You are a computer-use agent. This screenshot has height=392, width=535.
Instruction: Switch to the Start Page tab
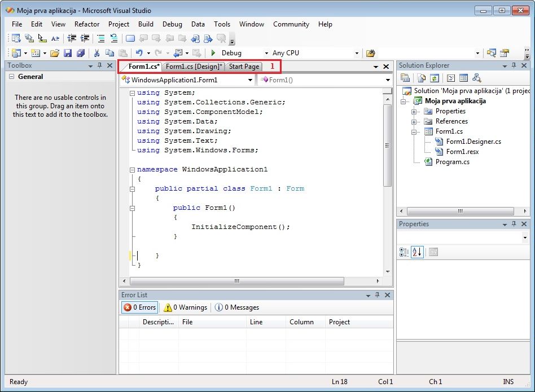click(244, 67)
